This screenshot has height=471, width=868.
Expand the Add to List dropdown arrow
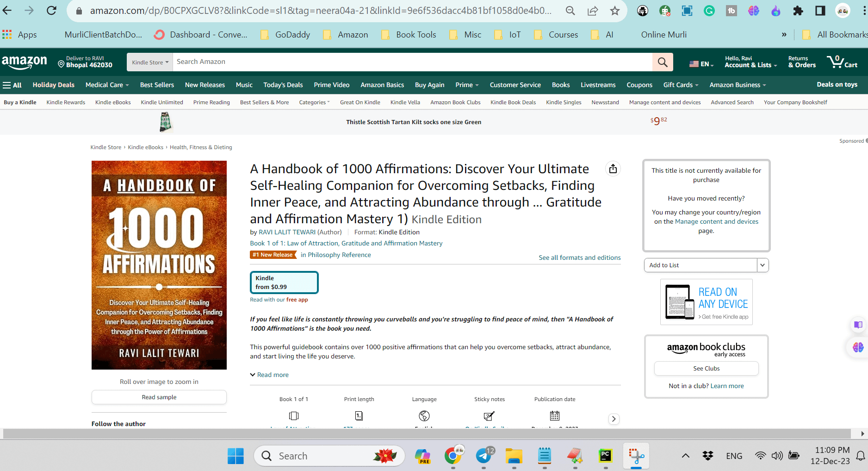tap(763, 265)
